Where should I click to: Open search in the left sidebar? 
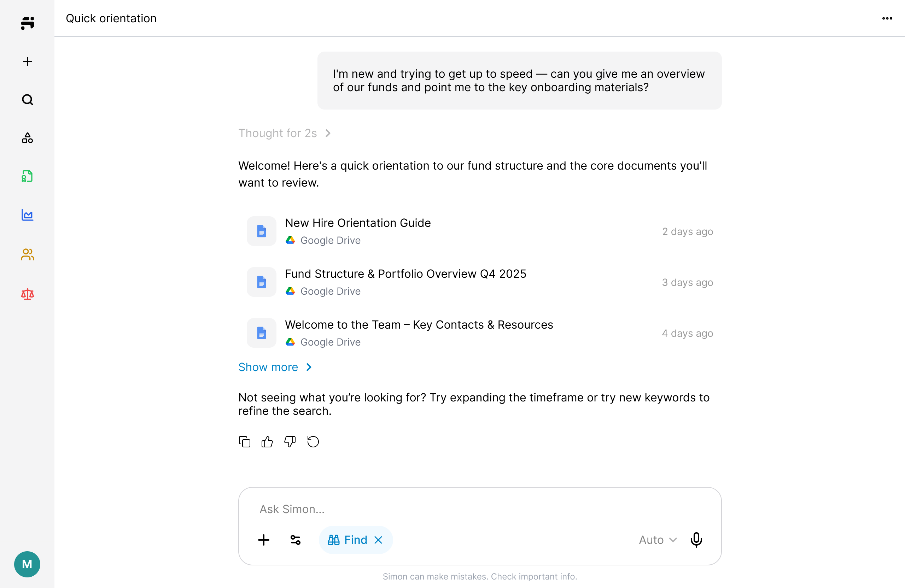click(x=27, y=99)
